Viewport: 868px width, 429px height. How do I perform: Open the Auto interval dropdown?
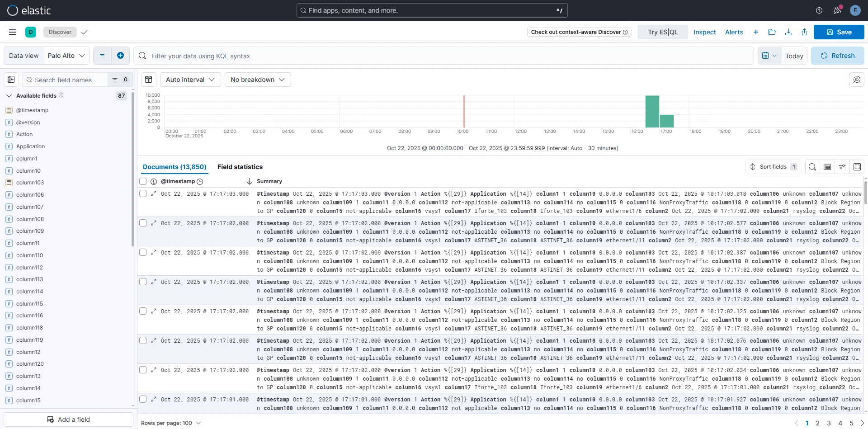pyautogui.click(x=190, y=80)
